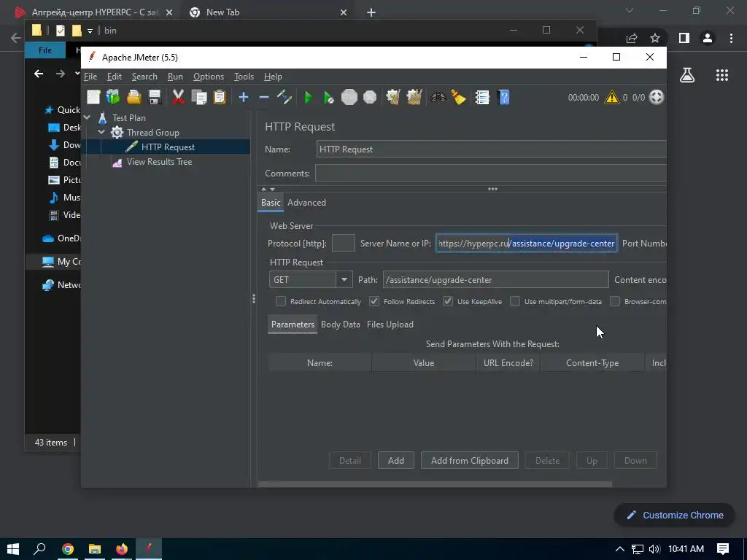Open the Run menu in JMeter

[175, 76]
